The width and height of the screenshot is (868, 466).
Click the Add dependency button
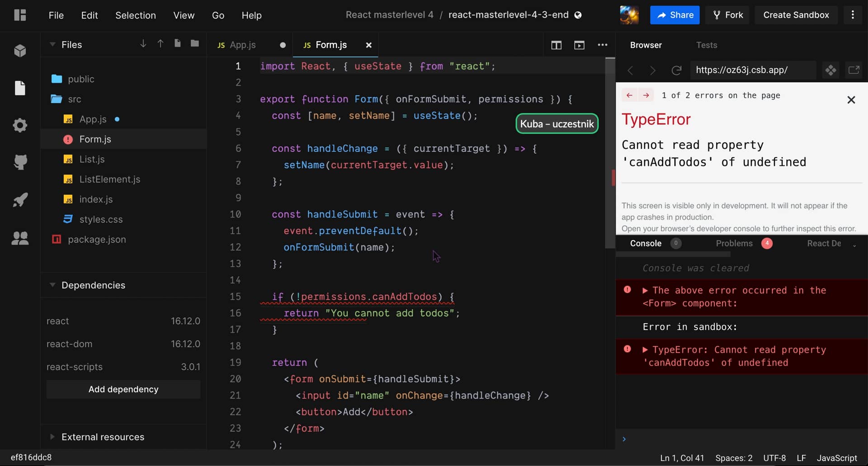point(123,389)
